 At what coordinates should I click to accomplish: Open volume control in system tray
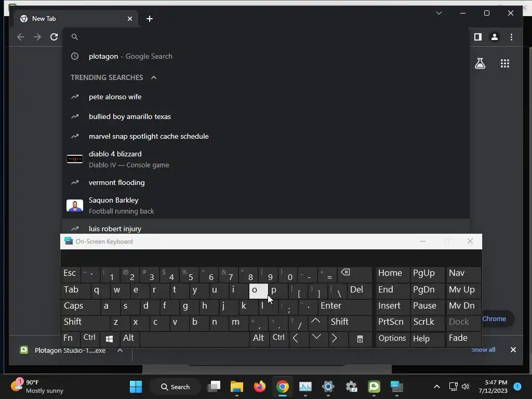coord(465,387)
